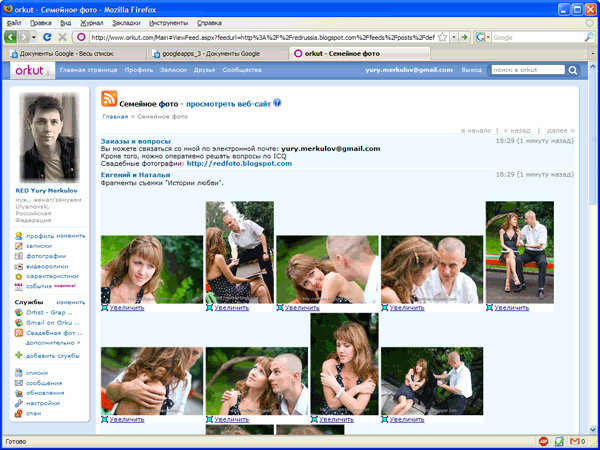
Task: Open Профиль in orkut navigation bar
Action: point(139,70)
